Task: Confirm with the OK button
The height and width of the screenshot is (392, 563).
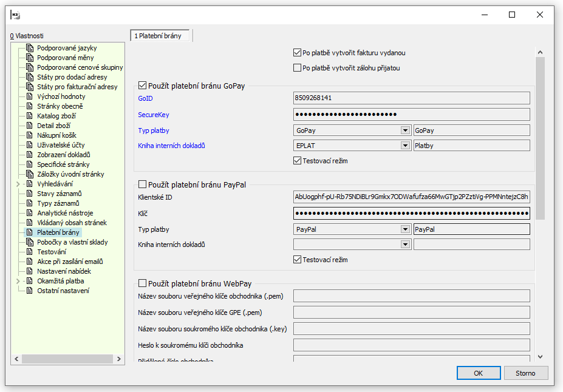Action: [479, 373]
